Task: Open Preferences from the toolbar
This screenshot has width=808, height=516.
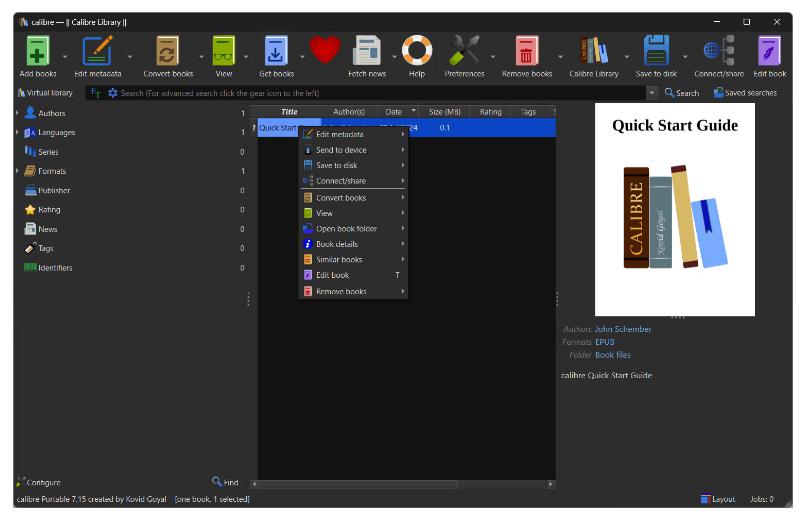Action: tap(463, 51)
